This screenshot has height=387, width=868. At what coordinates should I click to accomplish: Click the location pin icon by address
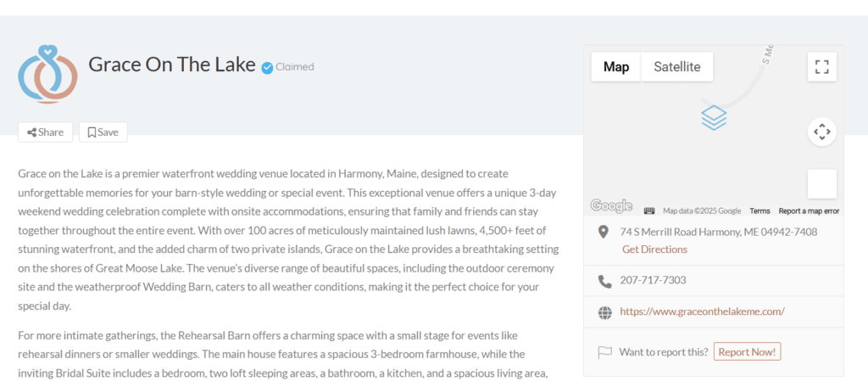[x=604, y=232]
